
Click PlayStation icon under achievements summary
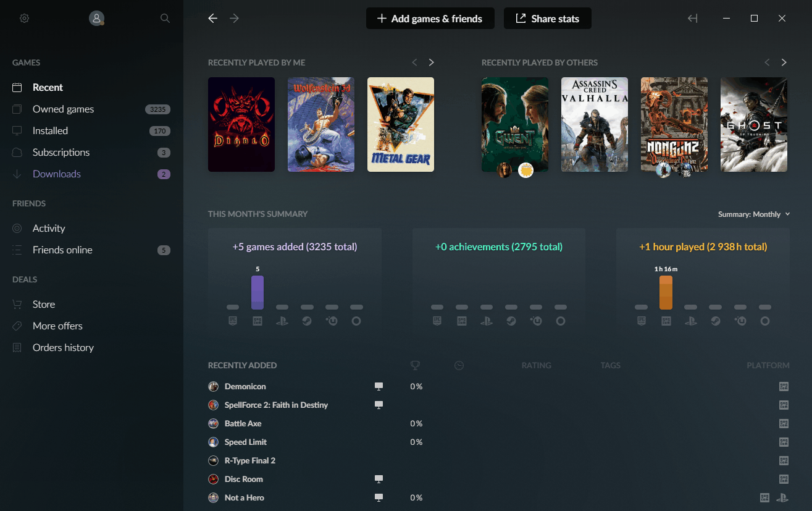(x=487, y=321)
